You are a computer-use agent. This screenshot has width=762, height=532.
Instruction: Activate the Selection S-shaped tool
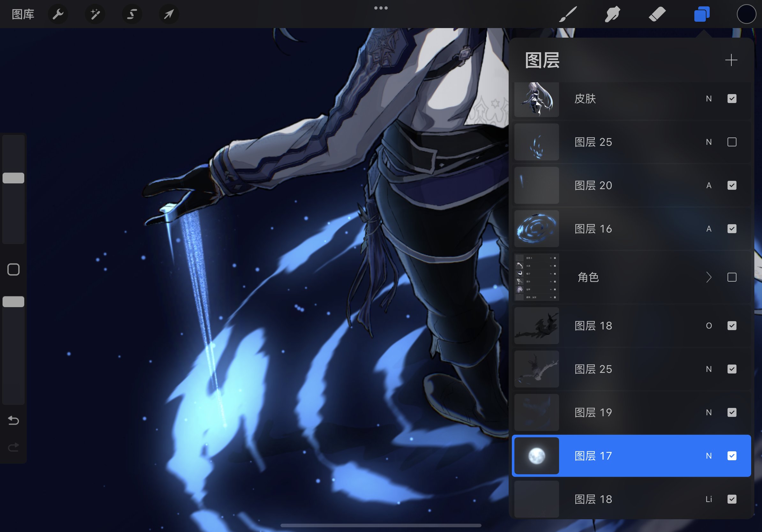[132, 14]
